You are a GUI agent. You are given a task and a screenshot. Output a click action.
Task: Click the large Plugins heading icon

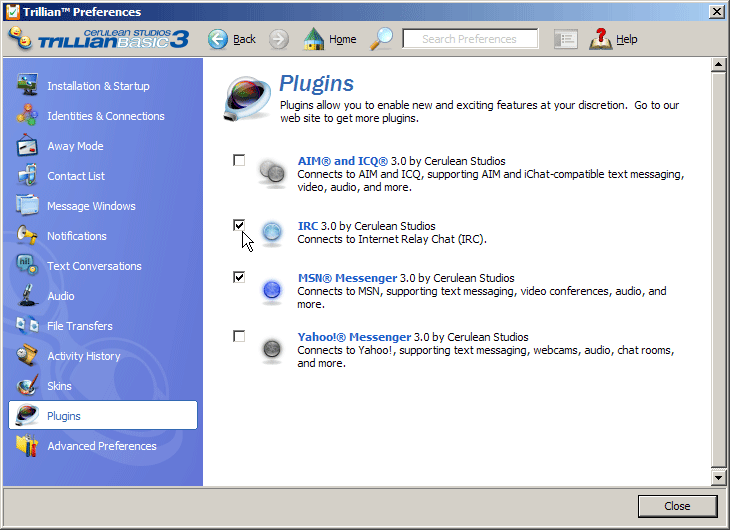pos(247,98)
